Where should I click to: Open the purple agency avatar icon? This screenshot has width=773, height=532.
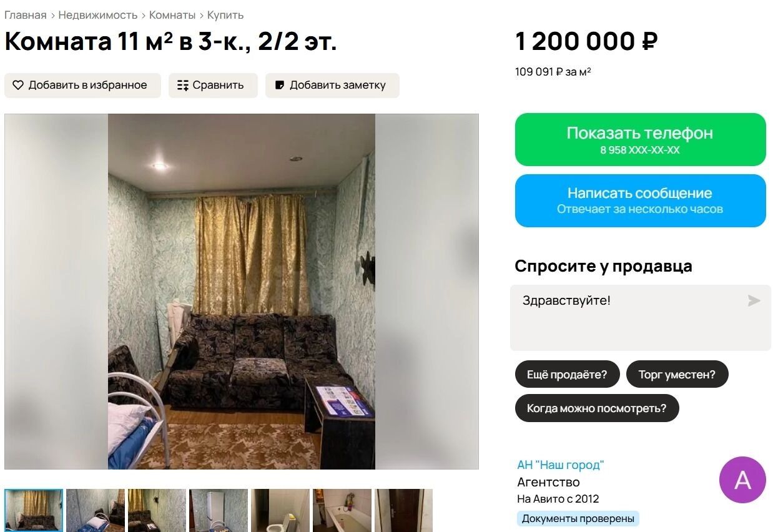742,480
